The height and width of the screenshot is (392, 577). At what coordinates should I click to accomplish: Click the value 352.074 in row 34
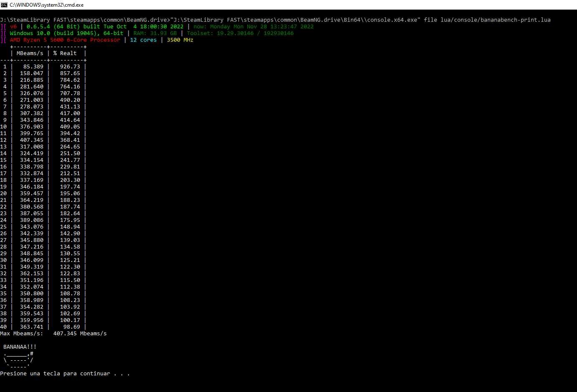pos(32,287)
